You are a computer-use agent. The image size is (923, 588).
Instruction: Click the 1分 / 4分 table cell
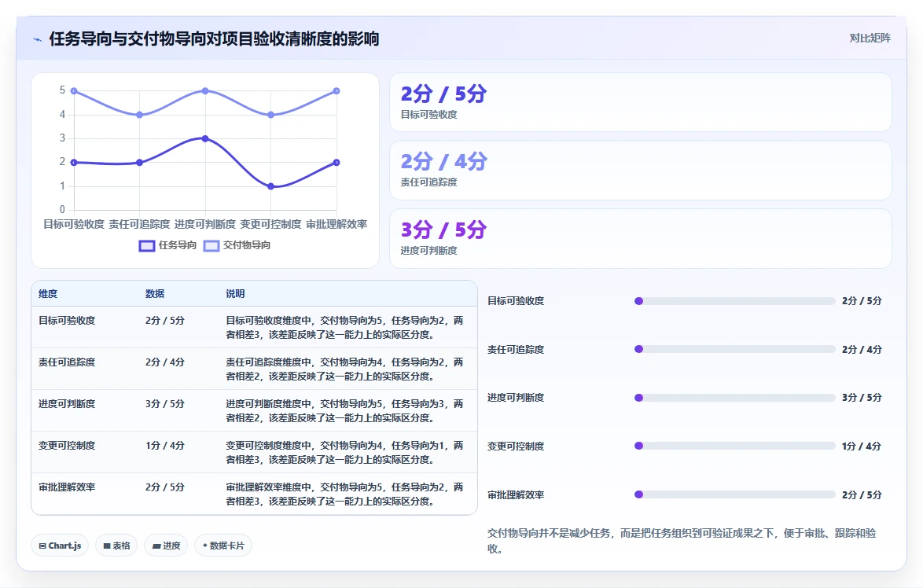(x=165, y=446)
